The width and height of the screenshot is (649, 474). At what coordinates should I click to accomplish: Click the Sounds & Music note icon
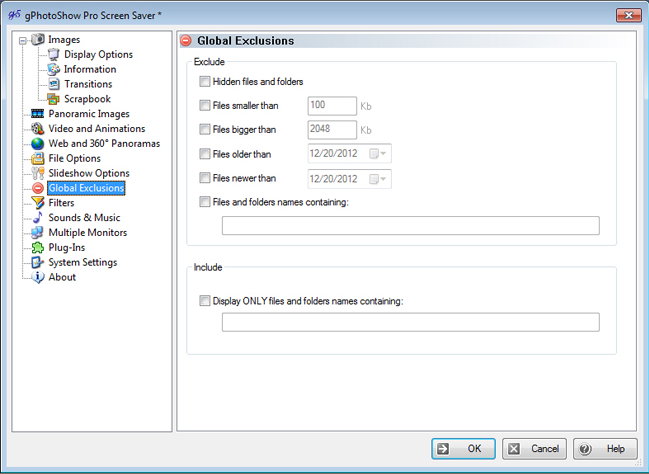pyautogui.click(x=38, y=218)
